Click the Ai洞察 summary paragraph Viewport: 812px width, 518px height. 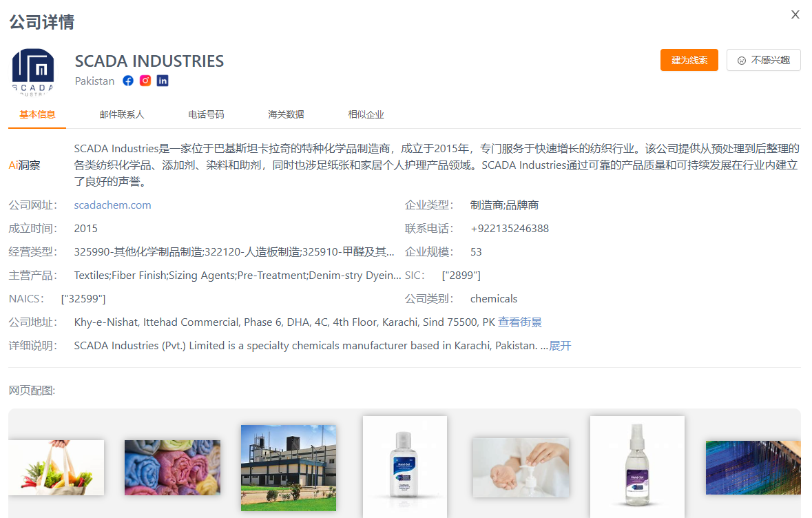tap(437, 165)
